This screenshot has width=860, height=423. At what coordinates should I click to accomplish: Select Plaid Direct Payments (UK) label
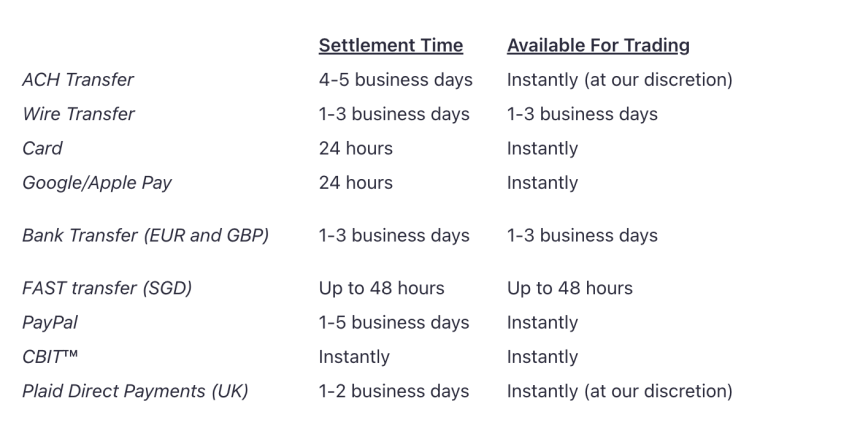pyautogui.click(x=135, y=391)
